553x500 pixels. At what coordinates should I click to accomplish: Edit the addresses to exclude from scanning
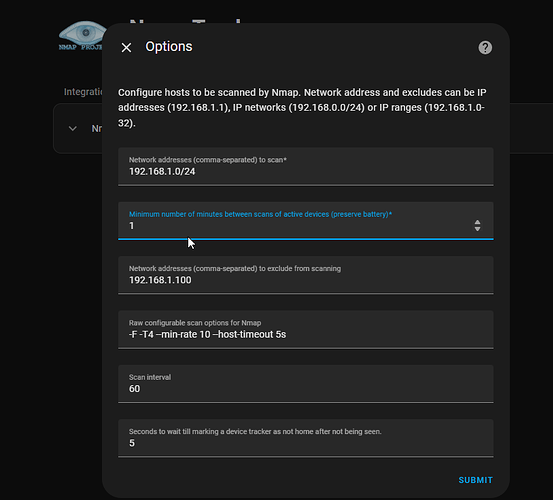click(305, 275)
